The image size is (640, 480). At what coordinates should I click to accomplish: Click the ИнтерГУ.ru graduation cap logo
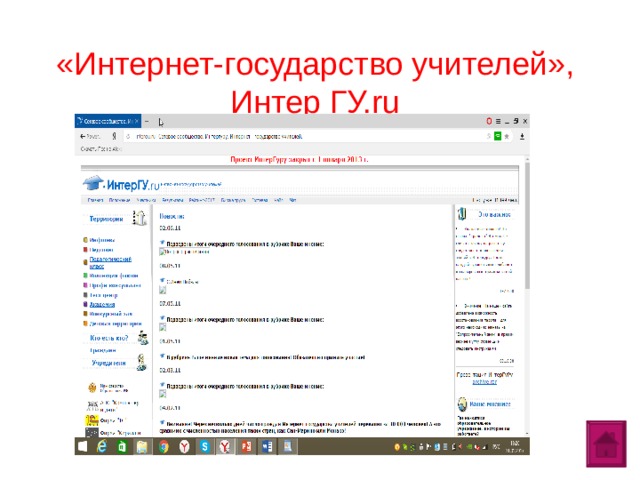tap(93, 183)
